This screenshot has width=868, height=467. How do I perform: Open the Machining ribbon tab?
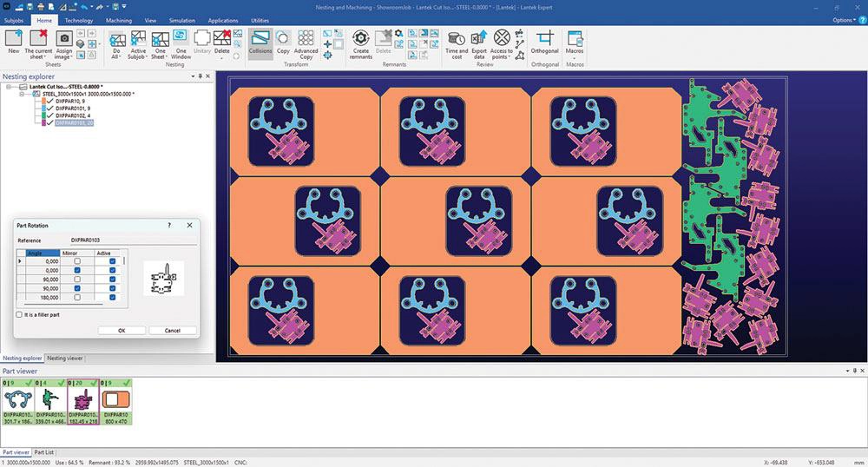click(x=118, y=21)
